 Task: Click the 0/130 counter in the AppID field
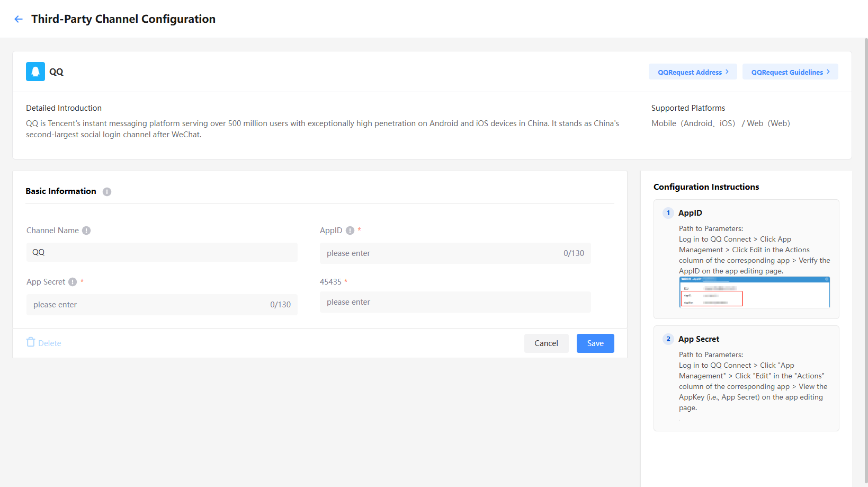pos(574,253)
